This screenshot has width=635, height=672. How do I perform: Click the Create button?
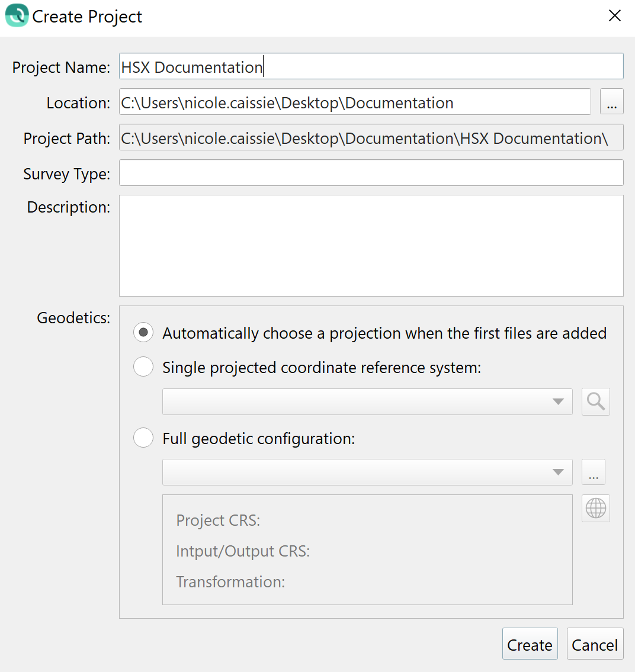530,644
